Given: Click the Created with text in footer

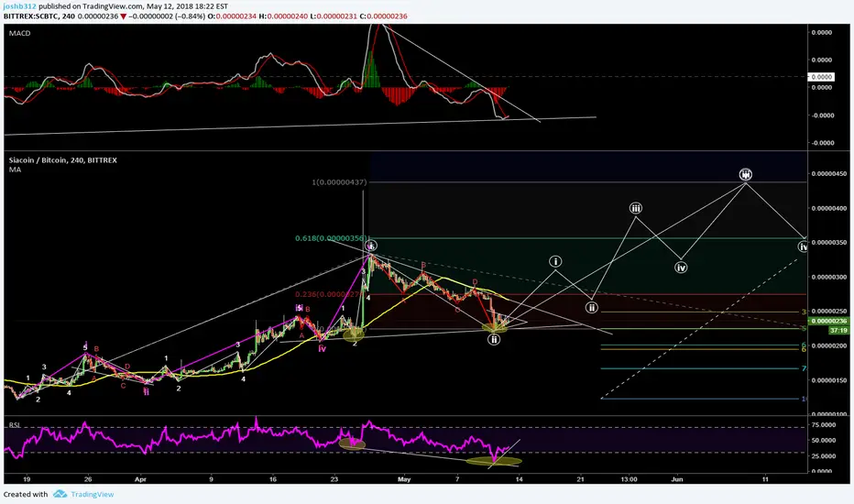Looking at the screenshot, I should pyautogui.click(x=26, y=494).
